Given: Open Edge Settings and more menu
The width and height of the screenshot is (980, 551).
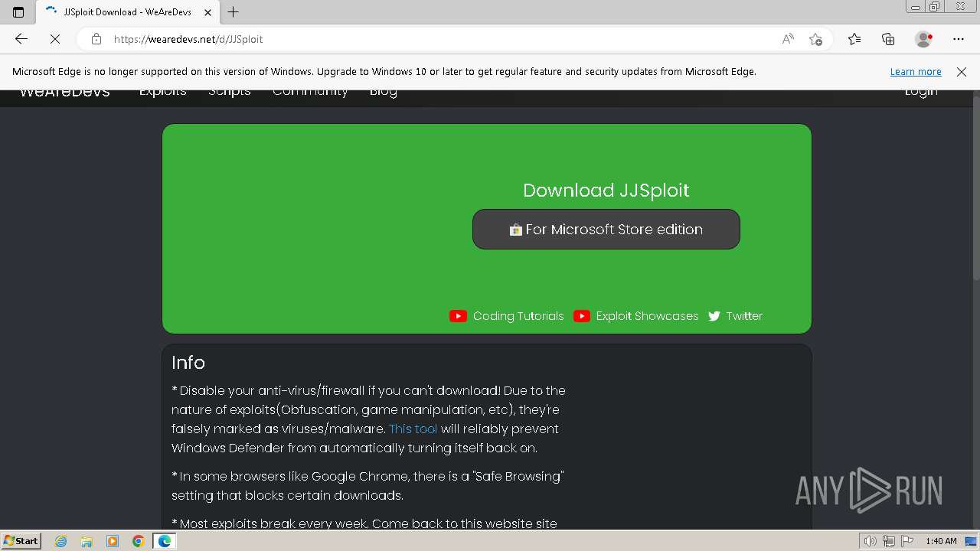Looking at the screenshot, I should (x=959, y=39).
